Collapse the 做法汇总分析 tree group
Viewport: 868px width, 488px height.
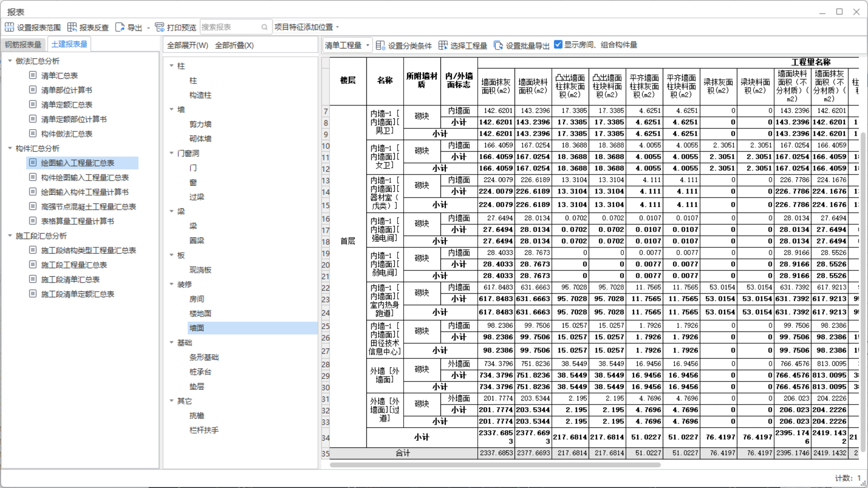(10, 61)
